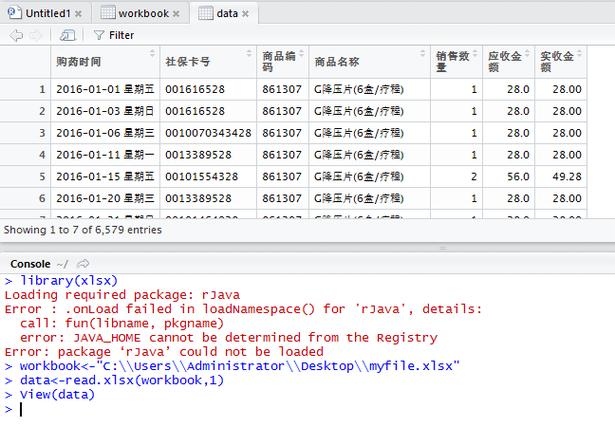Click the 商品名称 column header
Image resolution: width=615 pixels, height=427 pixels.
coord(369,62)
